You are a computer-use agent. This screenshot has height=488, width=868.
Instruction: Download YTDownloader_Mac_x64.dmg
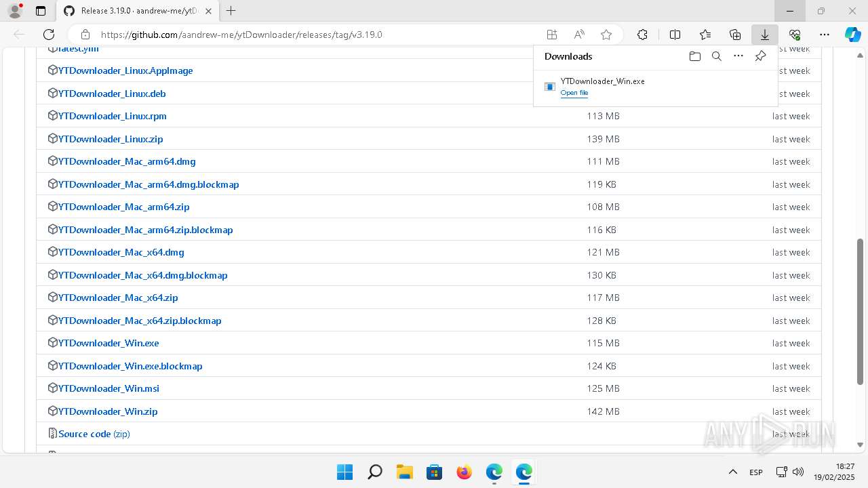coord(121,252)
